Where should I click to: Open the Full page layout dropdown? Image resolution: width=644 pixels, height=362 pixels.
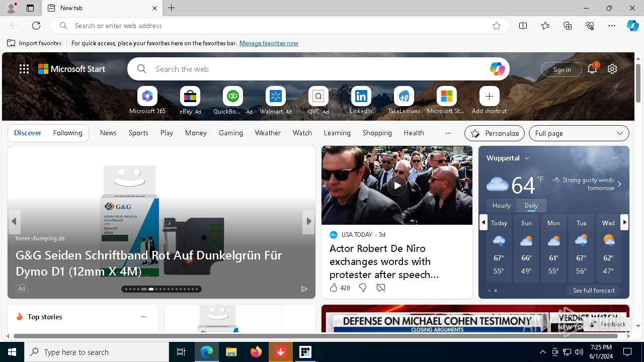579,133
